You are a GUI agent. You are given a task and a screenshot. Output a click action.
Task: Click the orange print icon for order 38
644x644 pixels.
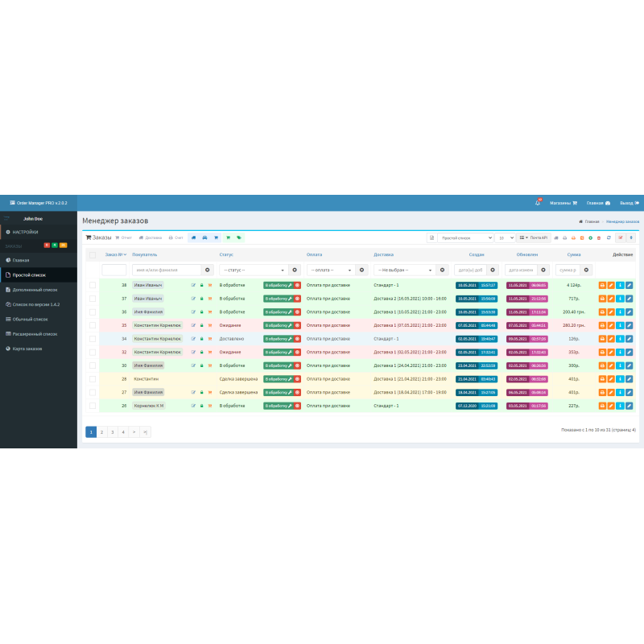click(x=602, y=285)
